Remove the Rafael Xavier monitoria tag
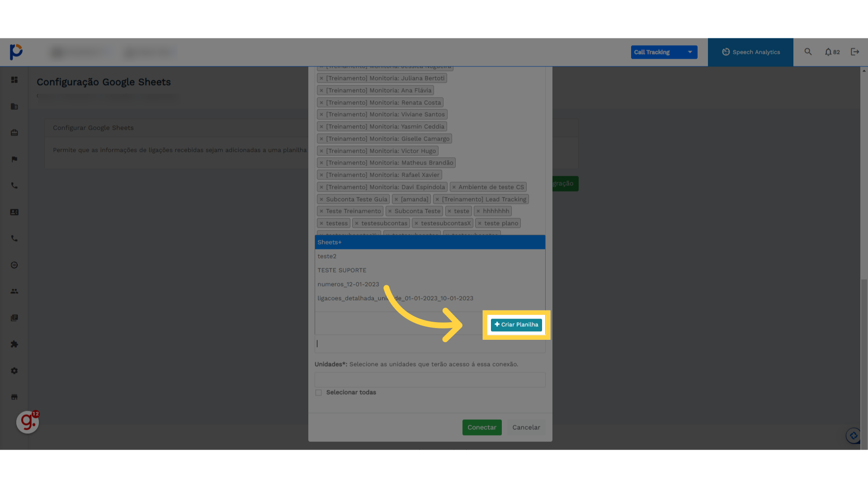Viewport: 868px width, 488px height. pyautogui.click(x=321, y=175)
